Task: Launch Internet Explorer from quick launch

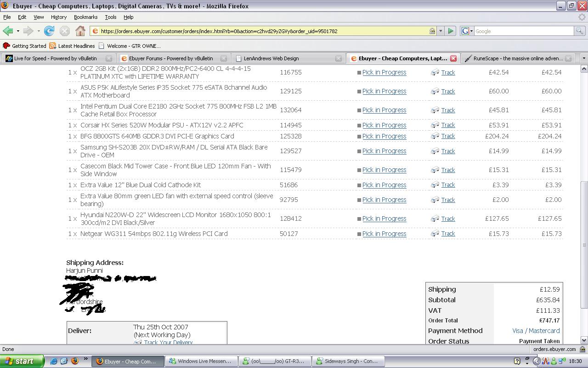Action: (54, 361)
